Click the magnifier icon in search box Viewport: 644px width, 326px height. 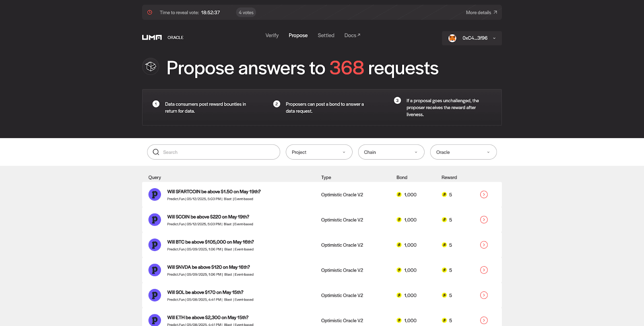(x=156, y=152)
